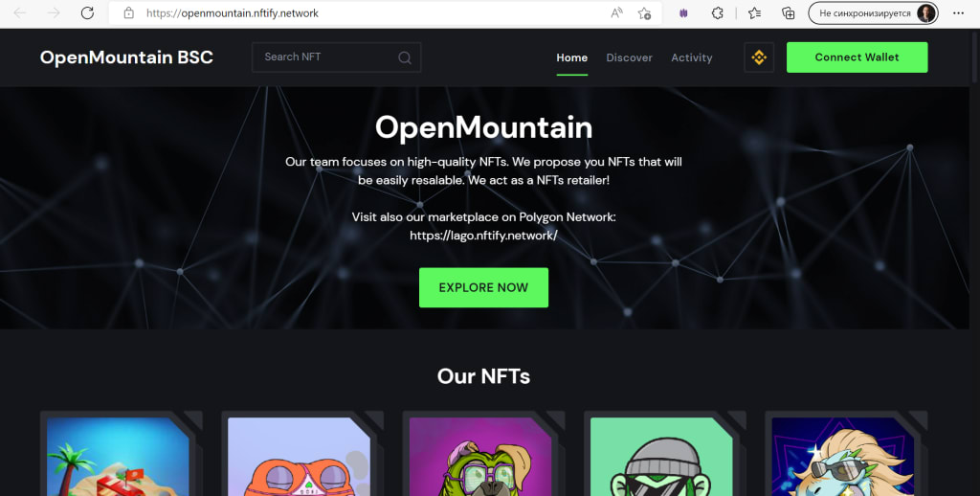The height and width of the screenshot is (496, 980).
Task: Open the Activity tab
Action: [x=691, y=57]
